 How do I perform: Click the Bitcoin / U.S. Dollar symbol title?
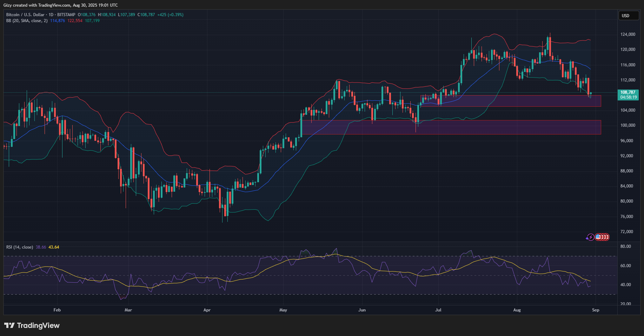(x=25, y=15)
